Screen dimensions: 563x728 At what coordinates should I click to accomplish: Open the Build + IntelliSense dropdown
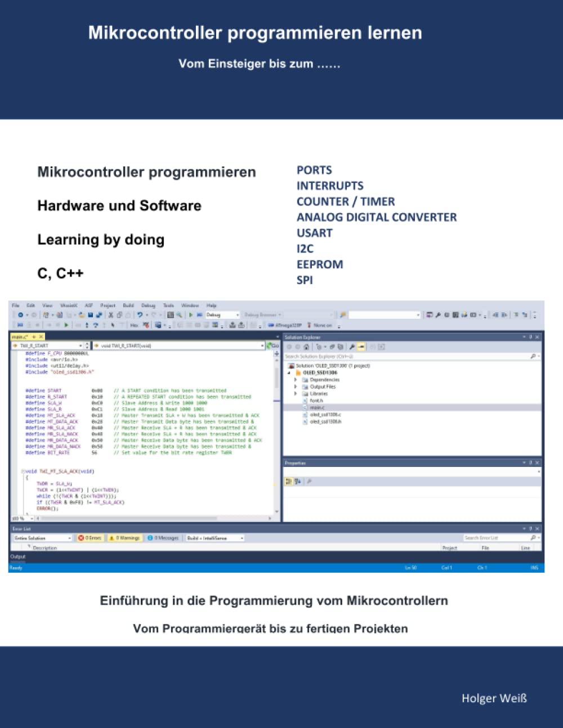click(215, 538)
